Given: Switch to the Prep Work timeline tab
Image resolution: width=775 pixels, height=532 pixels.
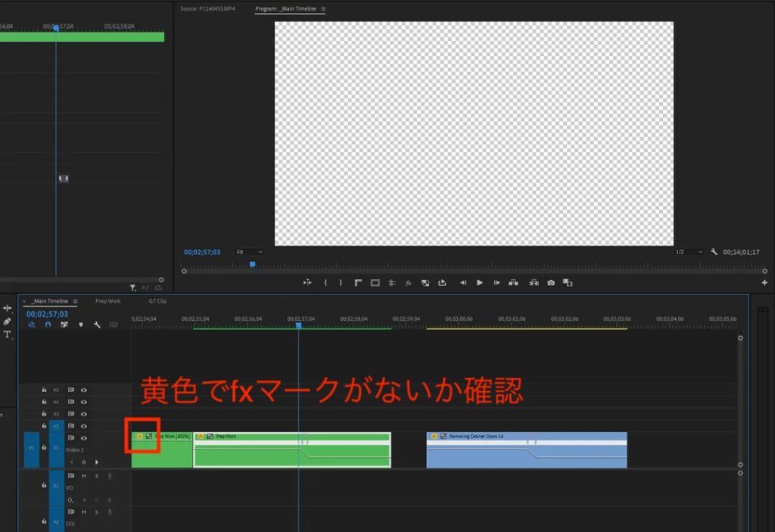Looking at the screenshot, I should [107, 300].
